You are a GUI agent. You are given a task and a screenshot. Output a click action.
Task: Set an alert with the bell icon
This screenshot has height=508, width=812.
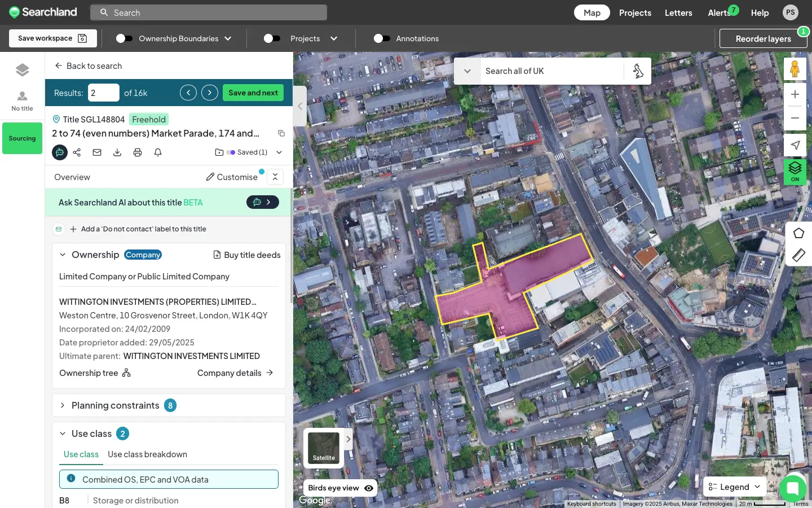[158, 152]
